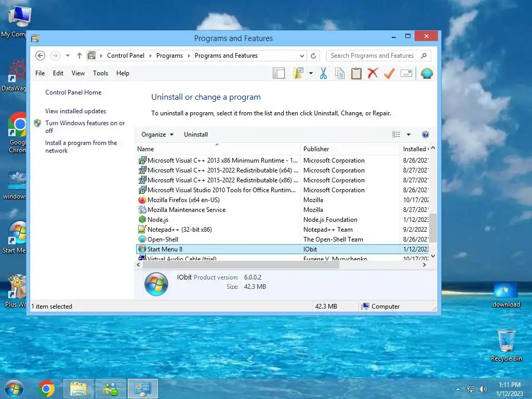
Task: Open Classic Explorer settings shell icon
Action: 427,73
